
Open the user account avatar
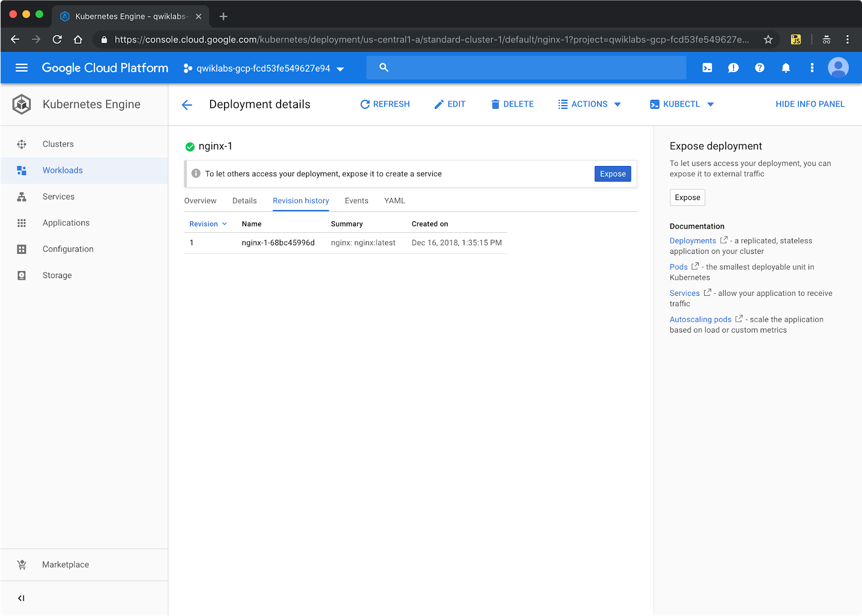[x=838, y=68]
